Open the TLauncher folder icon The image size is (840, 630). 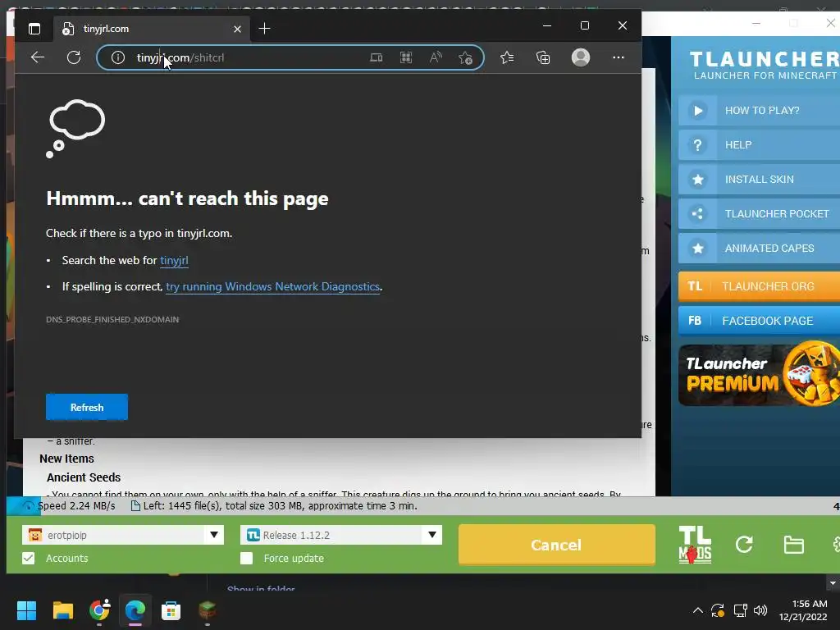(793, 545)
